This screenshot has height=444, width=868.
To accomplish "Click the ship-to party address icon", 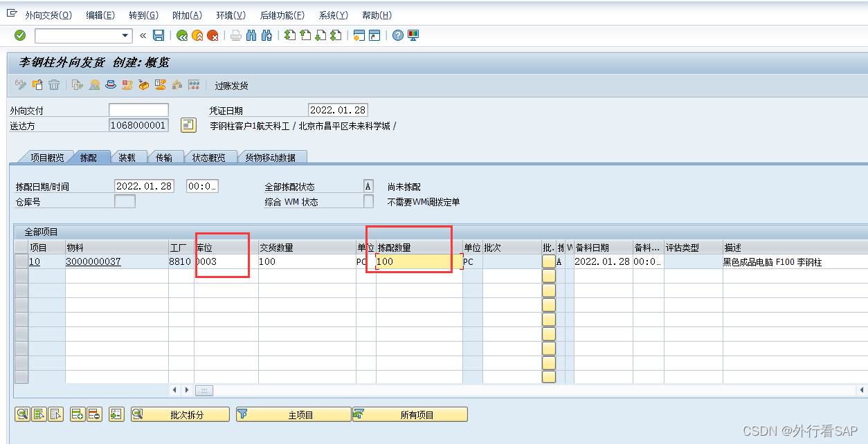I will pos(188,125).
